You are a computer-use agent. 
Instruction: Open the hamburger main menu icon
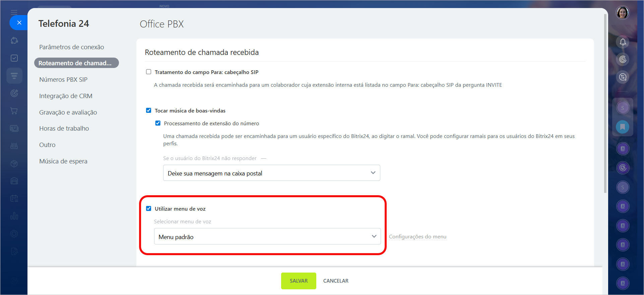pyautogui.click(x=14, y=12)
